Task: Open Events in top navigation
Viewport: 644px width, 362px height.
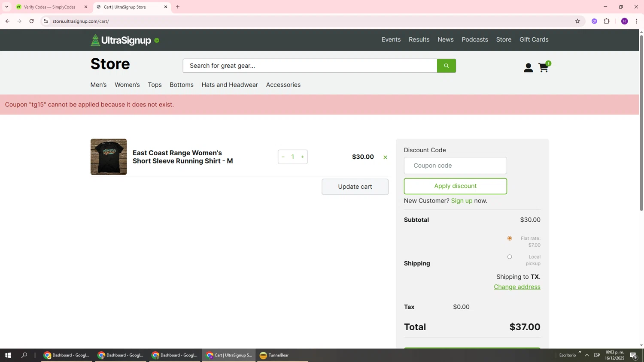Action: [x=391, y=39]
